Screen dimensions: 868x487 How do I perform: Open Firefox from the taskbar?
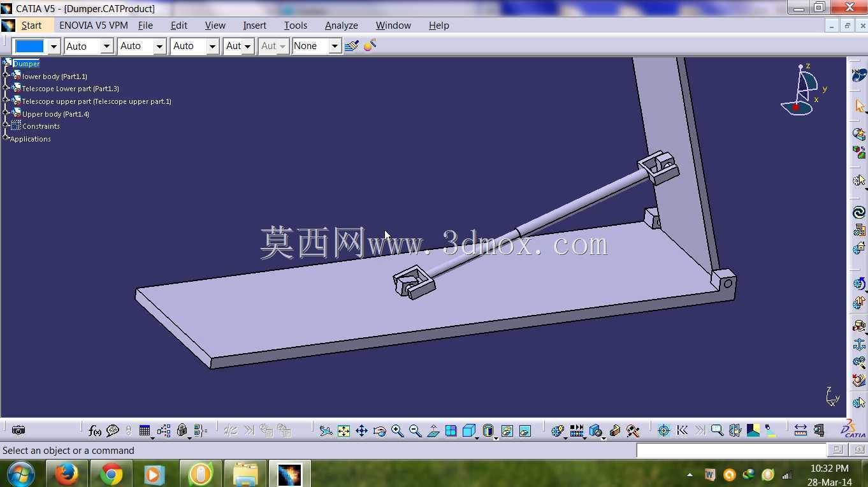point(66,475)
